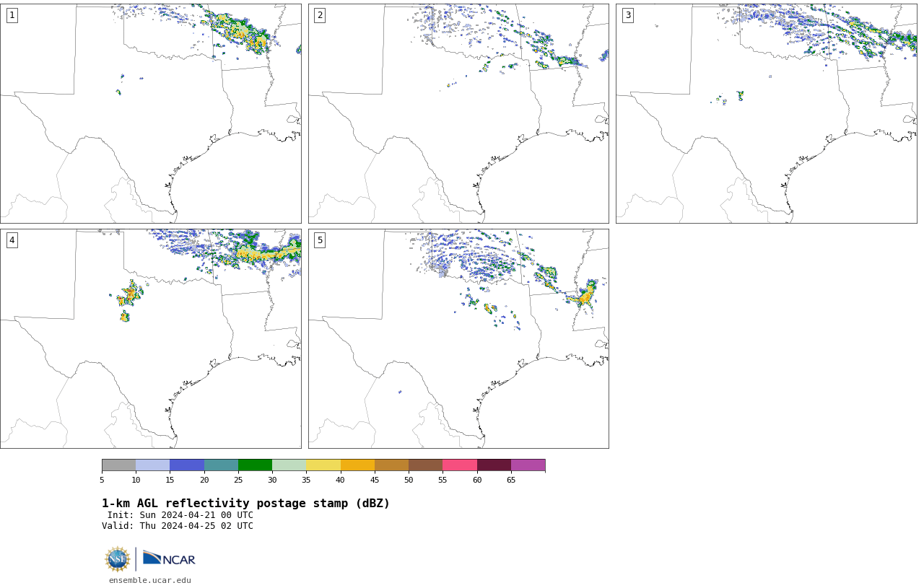This screenshot has height=588, width=924.
Task: Click the title '1-km AGL reflectivity postage stamp (dBZ)'
Action: (245, 504)
